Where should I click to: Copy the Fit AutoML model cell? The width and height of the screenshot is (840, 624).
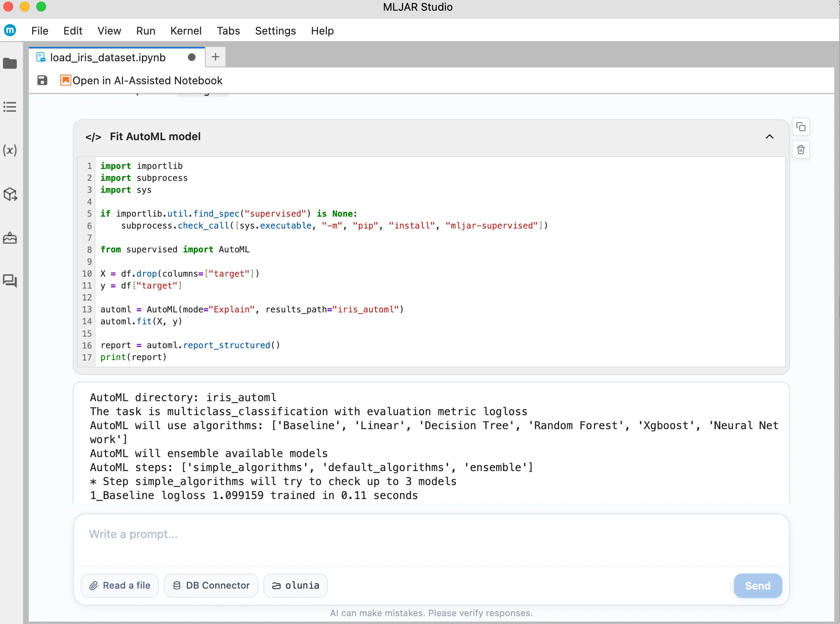(801, 127)
